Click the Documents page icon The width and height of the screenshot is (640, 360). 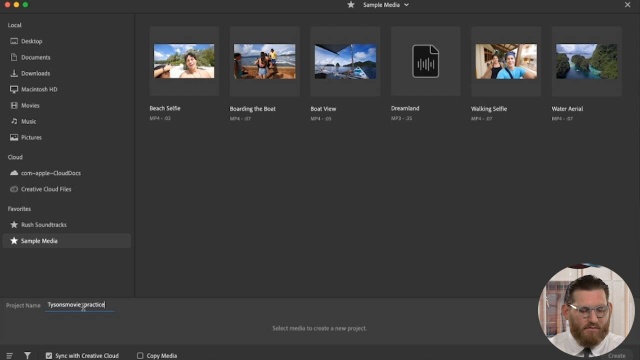(x=14, y=57)
